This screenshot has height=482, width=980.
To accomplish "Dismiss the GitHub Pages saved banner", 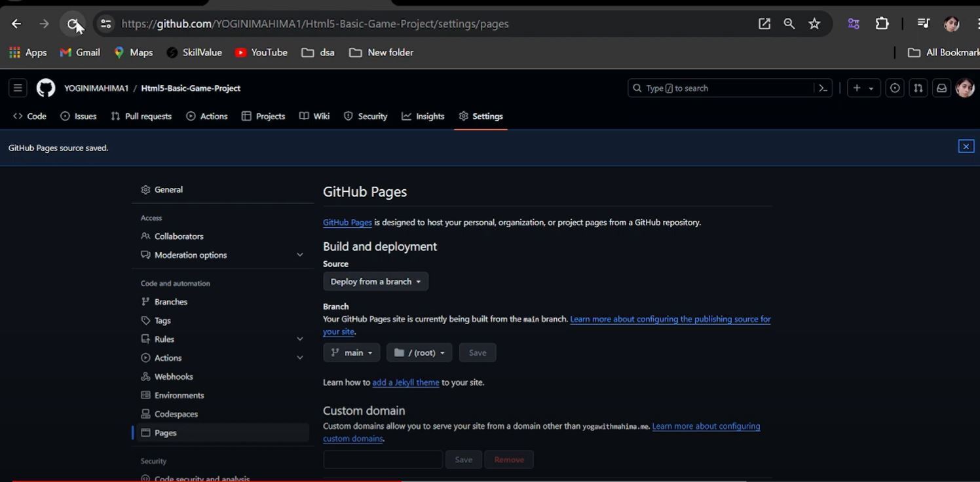I will click(x=966, y=147).
